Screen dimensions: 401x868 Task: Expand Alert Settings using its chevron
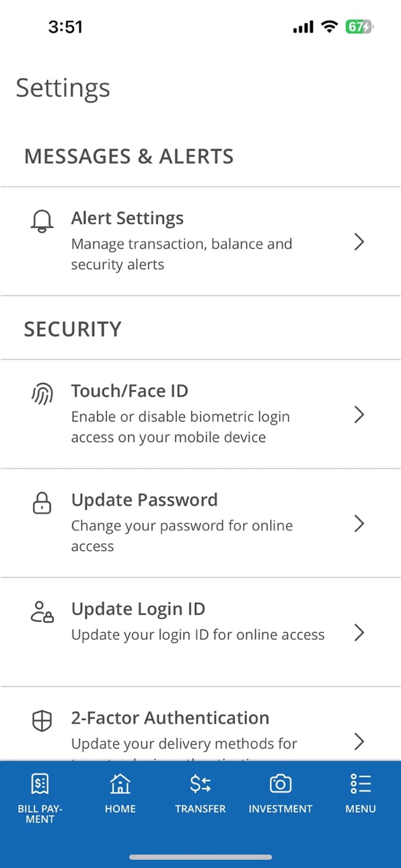(359, 242)
